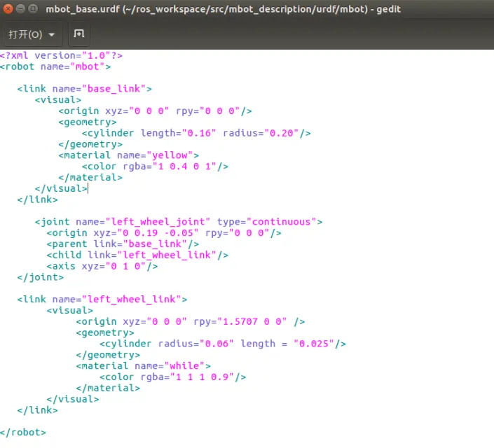494x448 pixels.
Task: Click the first </visual> closing tag
Action: click(61, 188)
